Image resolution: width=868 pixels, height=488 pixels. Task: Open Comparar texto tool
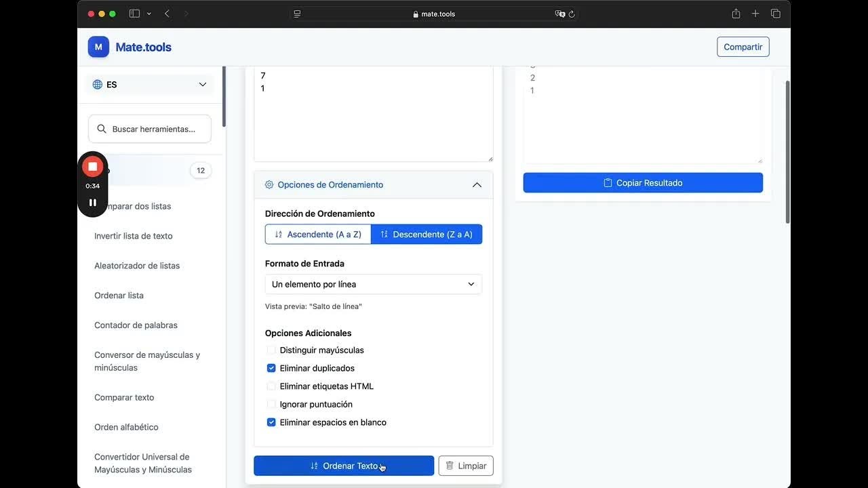(x=124, y=397)
